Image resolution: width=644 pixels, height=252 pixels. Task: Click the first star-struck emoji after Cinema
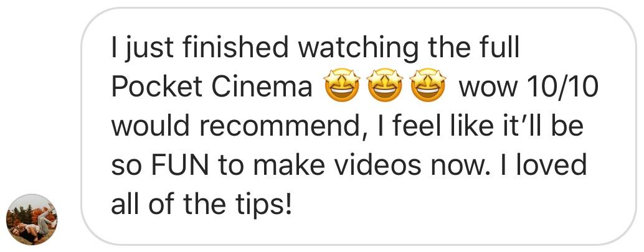click(x=342, y=85)
